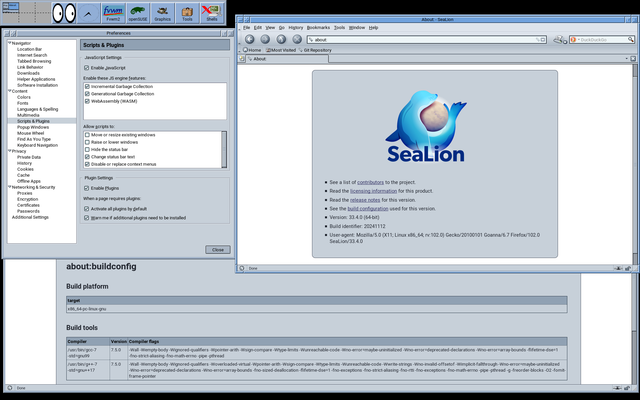Click the left status bar icon in About window
Screen dimensions: 640x400
coord(242,268)
